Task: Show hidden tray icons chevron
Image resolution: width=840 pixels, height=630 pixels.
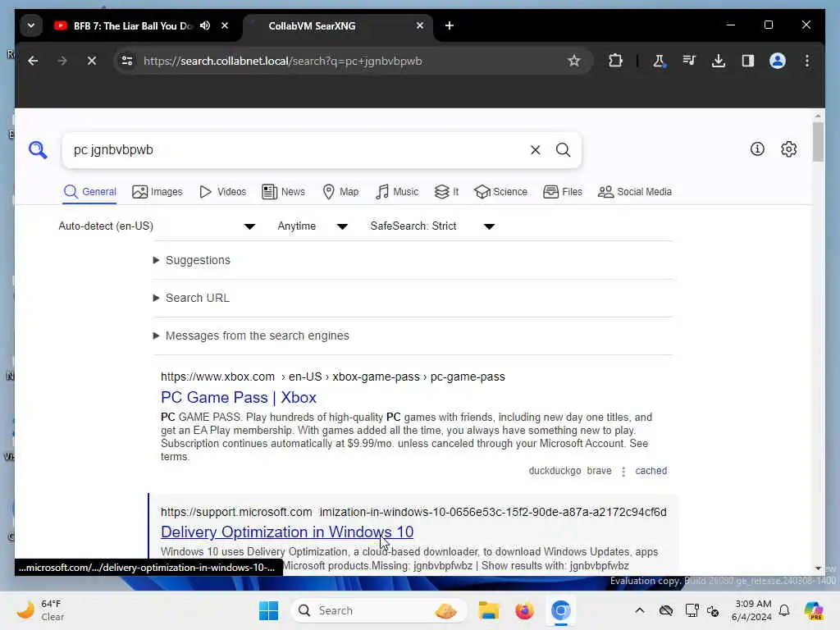Action: [x=640, y=610]
